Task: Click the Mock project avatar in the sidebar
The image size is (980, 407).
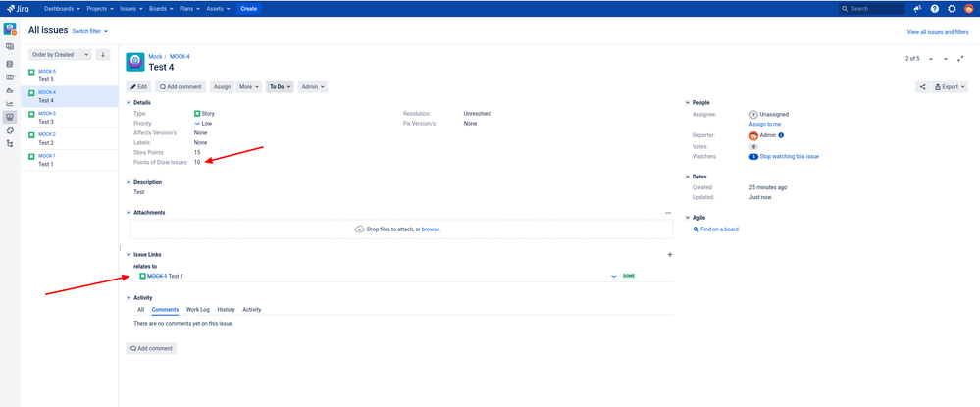Action: pos(10,29)
